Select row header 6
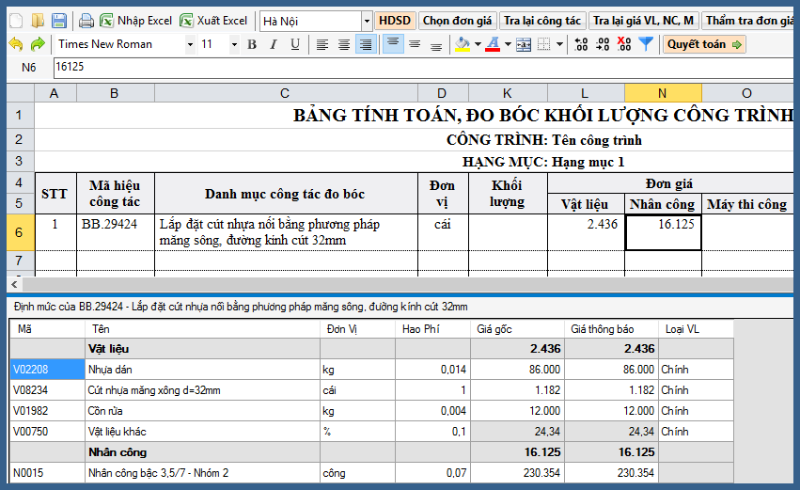The height and width of the screenshot is (490, 800). [x=19, y=232]
